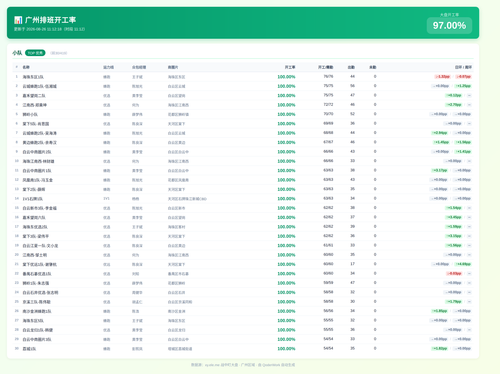This screenshot has width=500, height=374.
Task: Click the 76/76 cell in row 1
Action: 328,77
